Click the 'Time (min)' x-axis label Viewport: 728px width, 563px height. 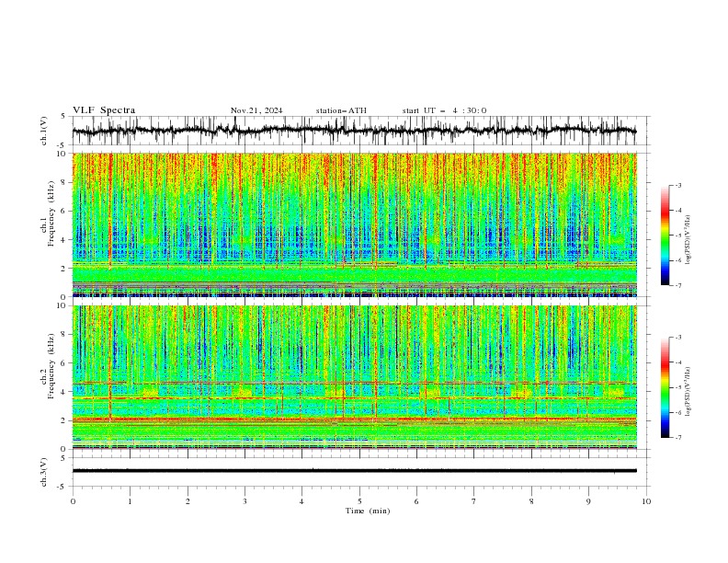pyautogui.click(x=368, y=511)
